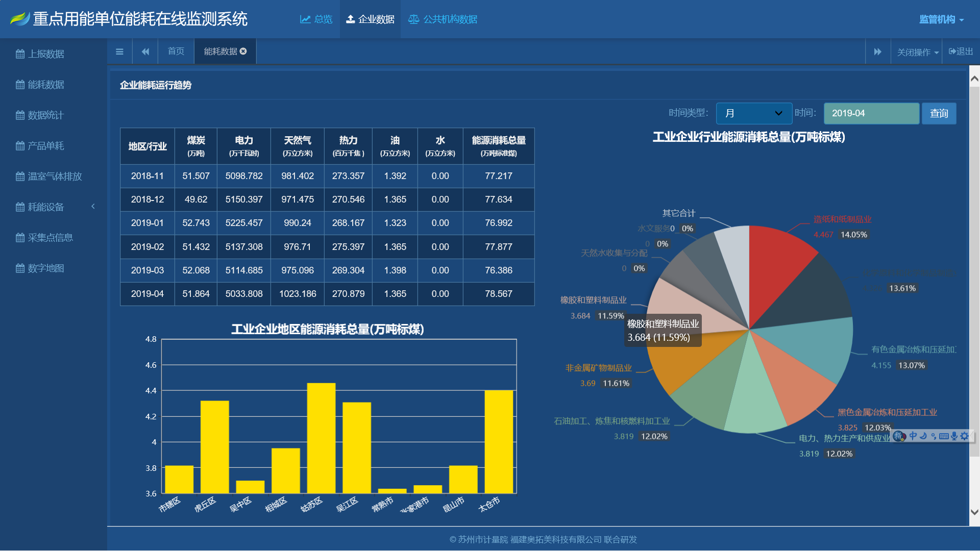
Task: Click the IME microphone icon
Action: [x=954, y=436]
